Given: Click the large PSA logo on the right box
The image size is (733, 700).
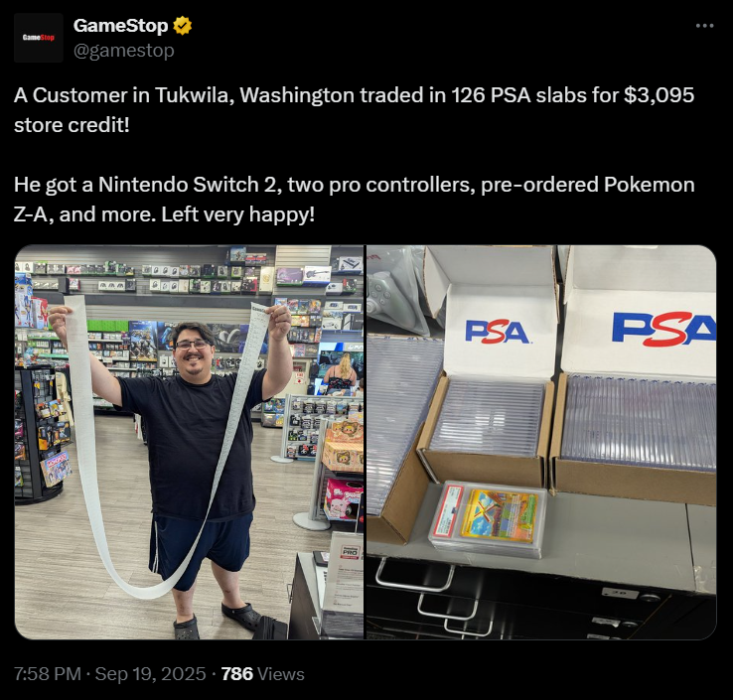Looking at the screenshot, I should (664, 329).
